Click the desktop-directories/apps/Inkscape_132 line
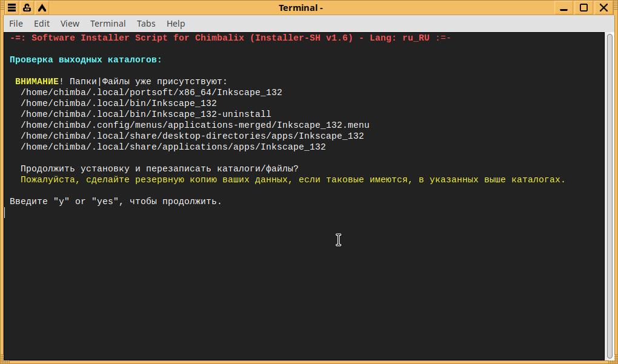The image size is (618, 364). pos(192,136)
